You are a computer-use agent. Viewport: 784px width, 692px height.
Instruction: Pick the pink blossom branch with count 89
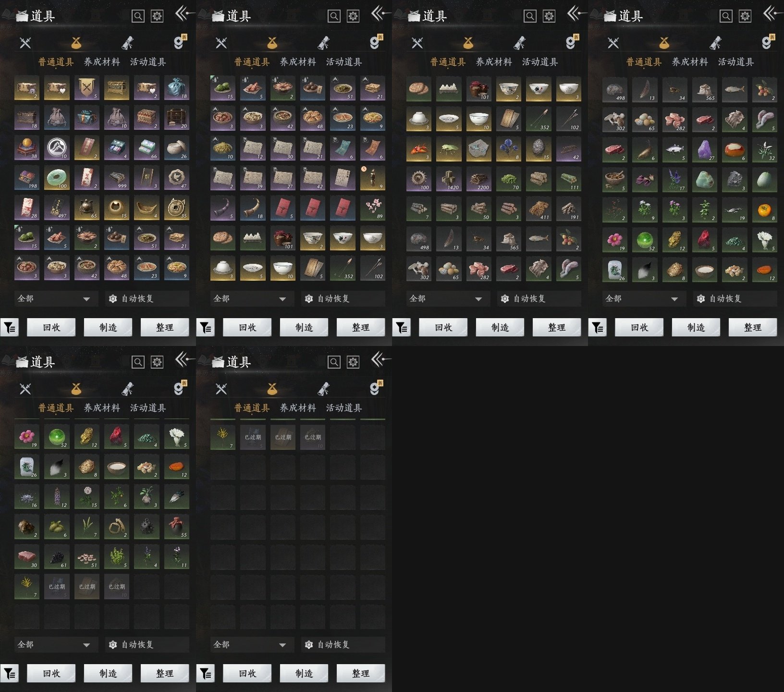373,208
